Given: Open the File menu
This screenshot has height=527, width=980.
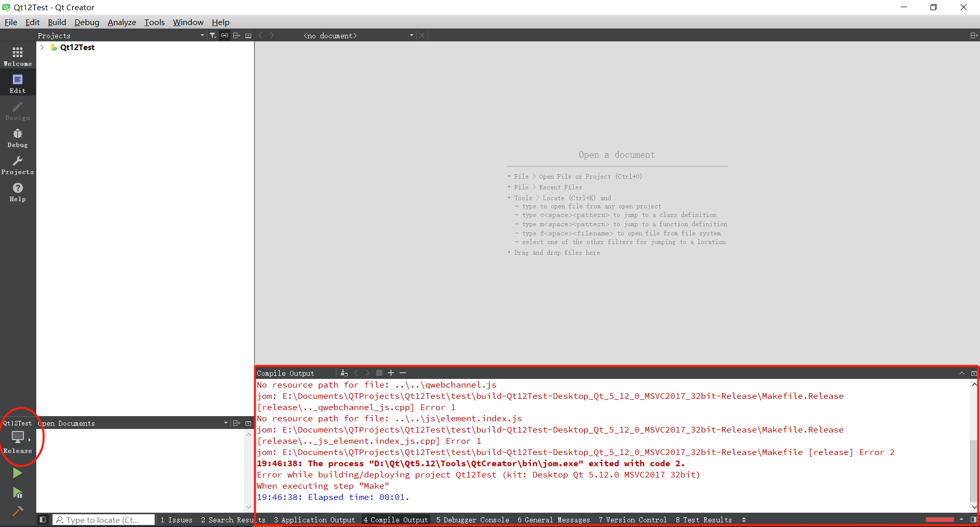Looking at the screenshot, I should (11, 22).
